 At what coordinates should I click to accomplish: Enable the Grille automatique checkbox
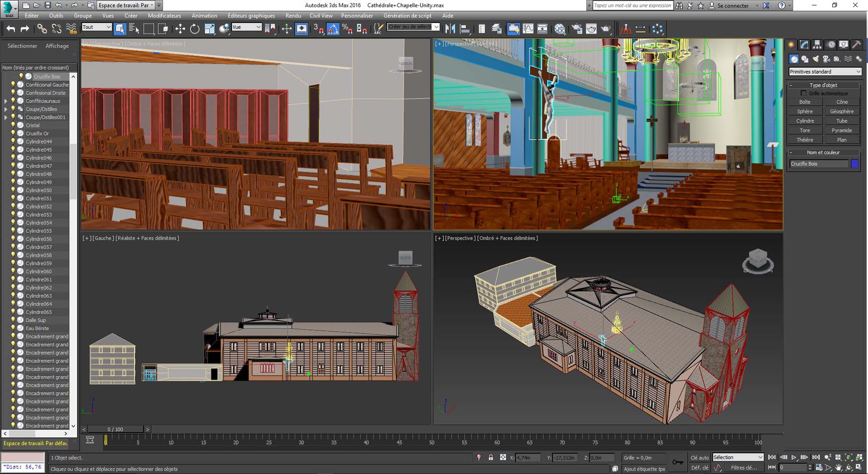pyautogui.click(x=803, y=93)
